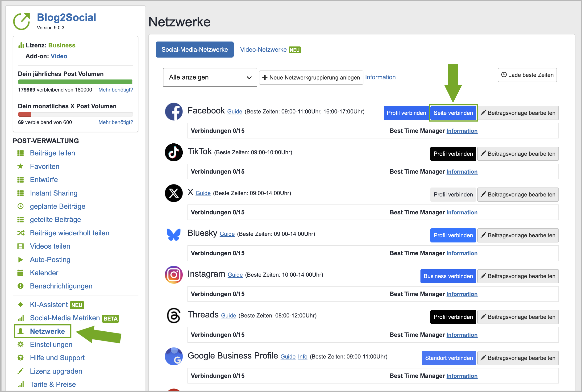Image resolution: width=582 pixels, height=392 pixels.
Task: Click the TikTok network icon
Action: pyautogui.click(x=174, y=152)
